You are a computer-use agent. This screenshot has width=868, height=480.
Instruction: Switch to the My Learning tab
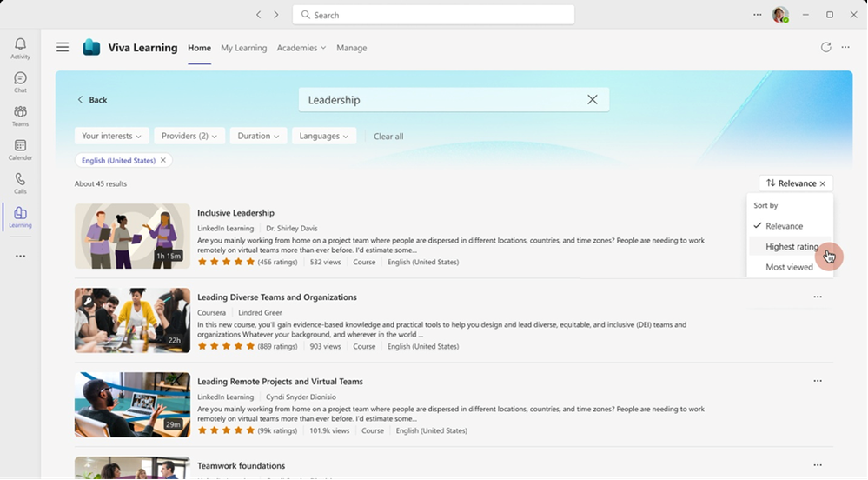(x=243, y=48)
